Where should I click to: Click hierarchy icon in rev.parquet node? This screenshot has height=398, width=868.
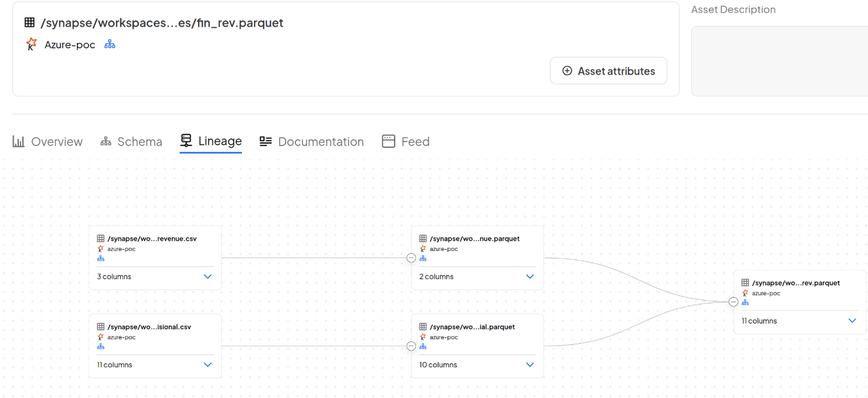(745, 303)
